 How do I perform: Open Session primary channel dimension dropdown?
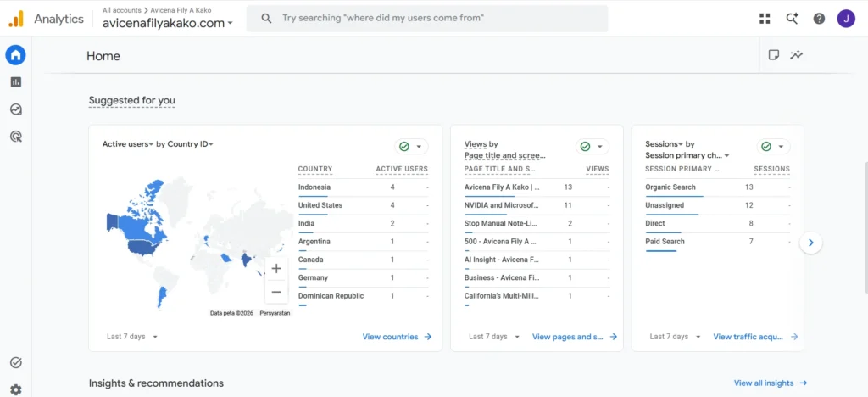[687, 155]
